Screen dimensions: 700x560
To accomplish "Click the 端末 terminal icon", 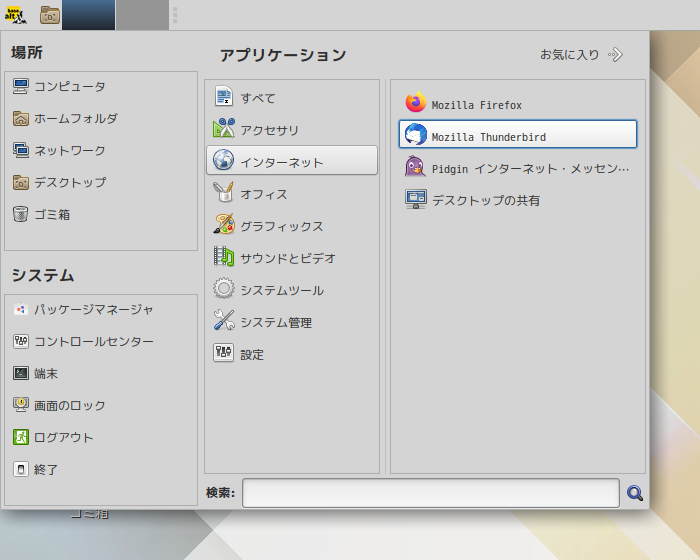I will coord(21,373).
